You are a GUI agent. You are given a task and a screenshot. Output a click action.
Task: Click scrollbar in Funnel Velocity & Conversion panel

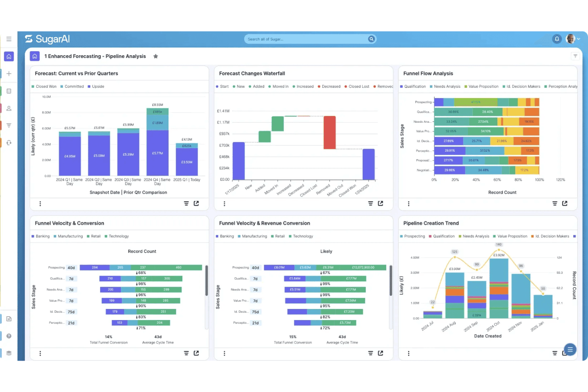tap(207, 281)
